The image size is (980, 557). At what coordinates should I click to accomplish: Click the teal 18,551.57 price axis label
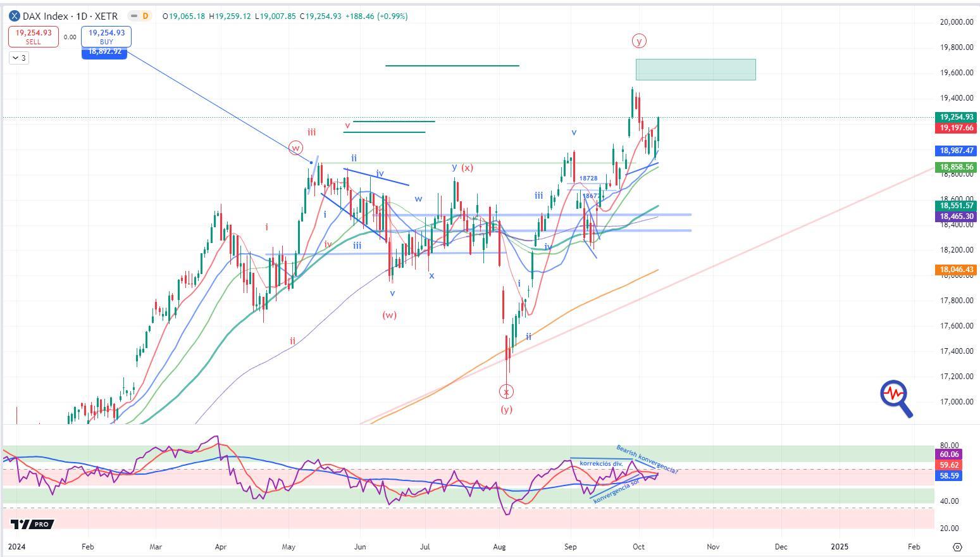[x=956, y=206]
